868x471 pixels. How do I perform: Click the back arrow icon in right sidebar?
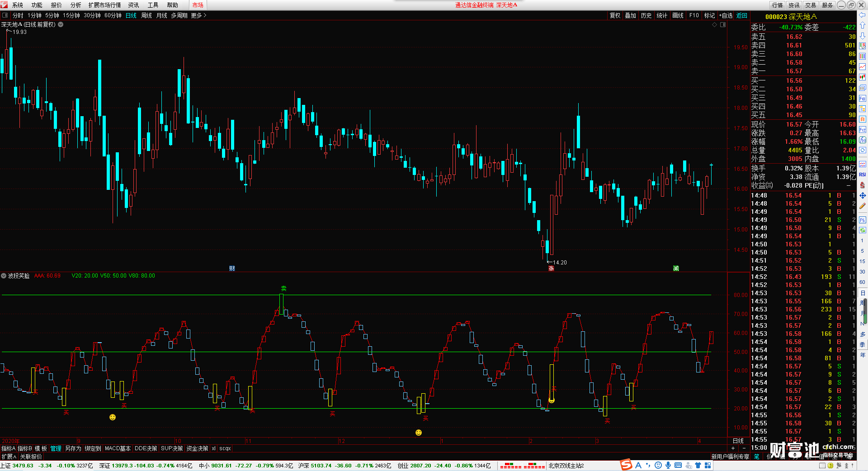pyautogui.click(x=863, y=15)
